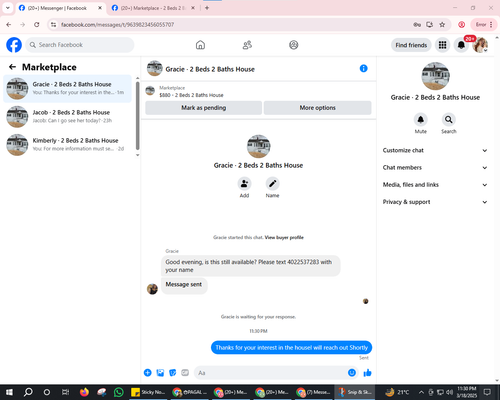Image resolution: width=500 pixels, height=400 pixels.
Task: Open the $880 Marketplace listing link
Action: [x=191, y=95]
